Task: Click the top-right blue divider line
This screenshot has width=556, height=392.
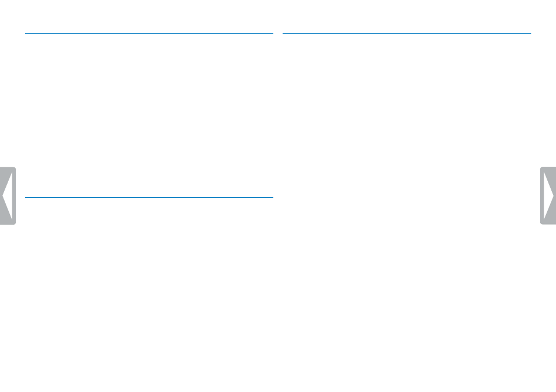Action: [407, 34]
